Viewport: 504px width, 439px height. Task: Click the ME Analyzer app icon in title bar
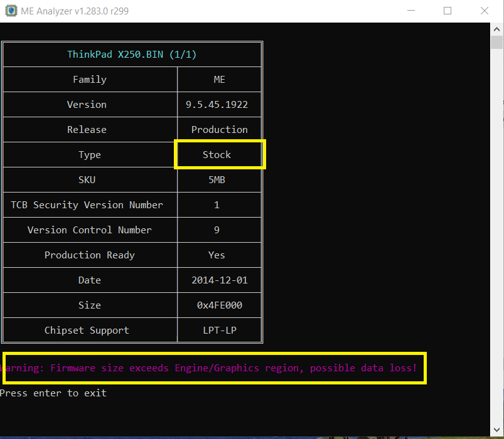point(11,11)
